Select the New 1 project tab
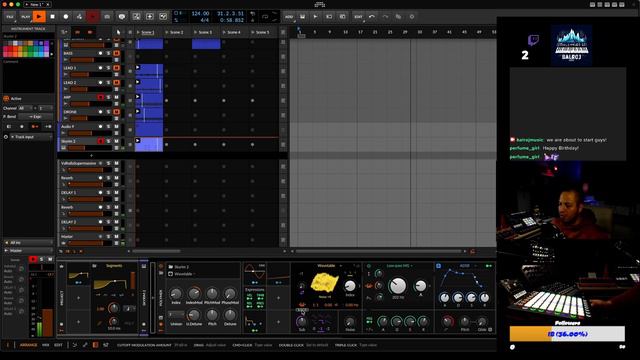 pyautogui.click(x=37, y=4)
